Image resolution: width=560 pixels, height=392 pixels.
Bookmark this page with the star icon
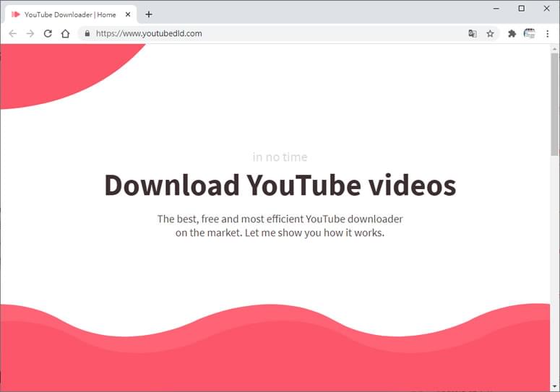490,33
